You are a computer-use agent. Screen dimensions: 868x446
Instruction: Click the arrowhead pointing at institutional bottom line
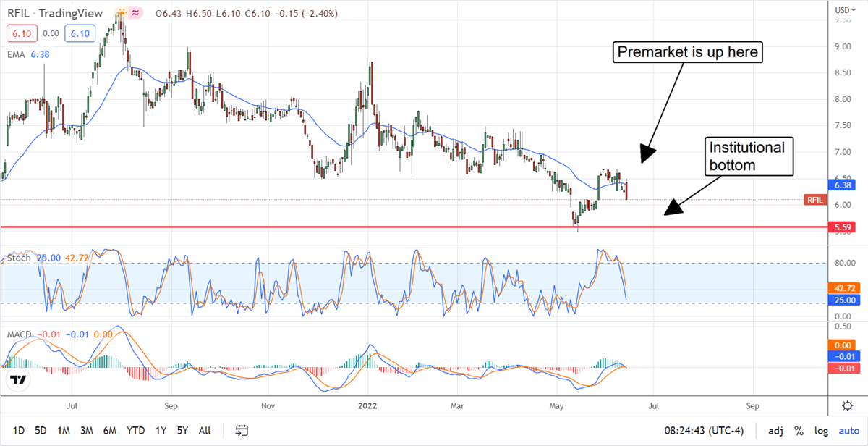[673, 207]
